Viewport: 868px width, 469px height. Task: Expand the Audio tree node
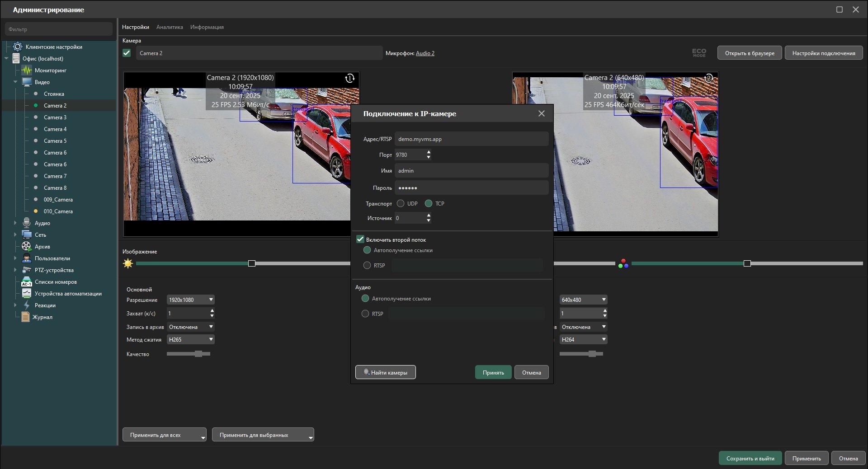coord(15,223)
